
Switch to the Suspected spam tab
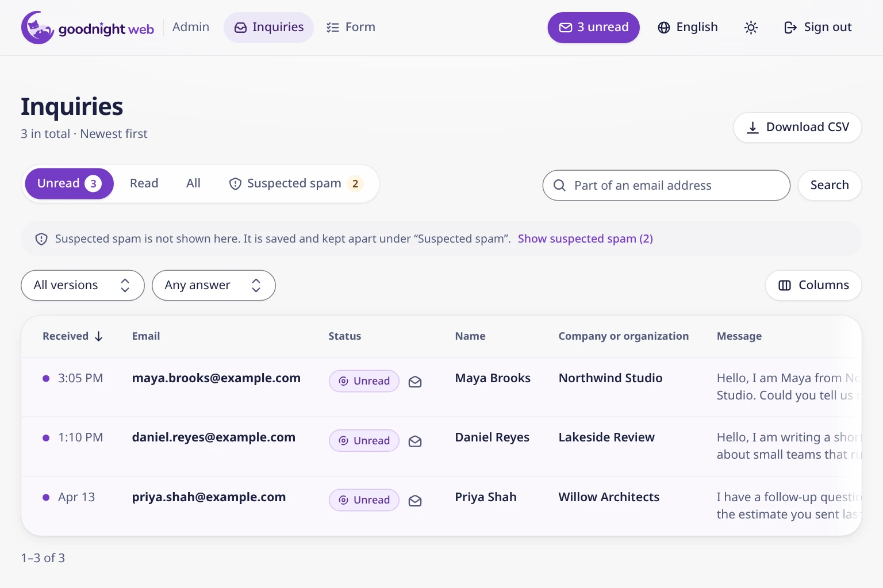(296, 183)
